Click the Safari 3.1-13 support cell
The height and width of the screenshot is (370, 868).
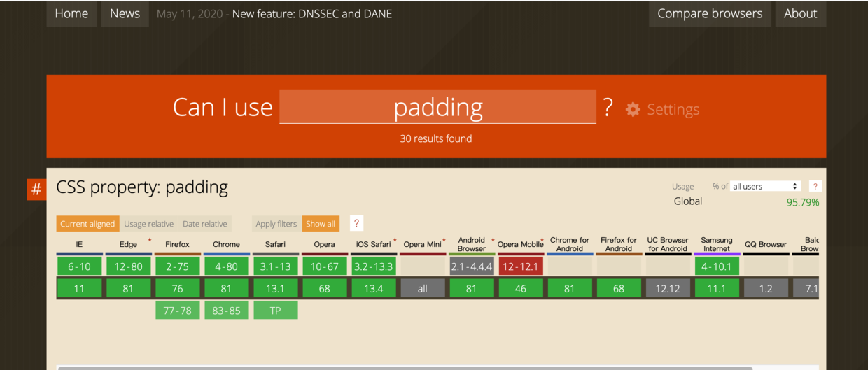(275, 266)
